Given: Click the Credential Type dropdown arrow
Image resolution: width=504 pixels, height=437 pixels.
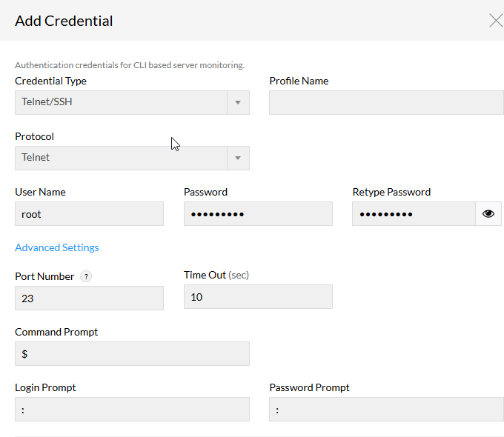Looking at the screenshot, I should (x=238, y=103).
